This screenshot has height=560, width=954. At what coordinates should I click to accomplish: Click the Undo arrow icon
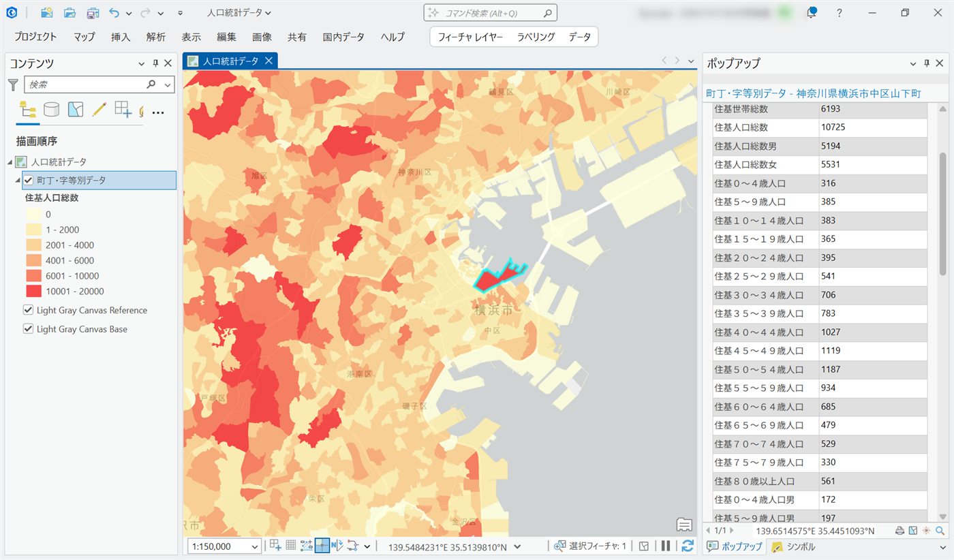point(114,13)
